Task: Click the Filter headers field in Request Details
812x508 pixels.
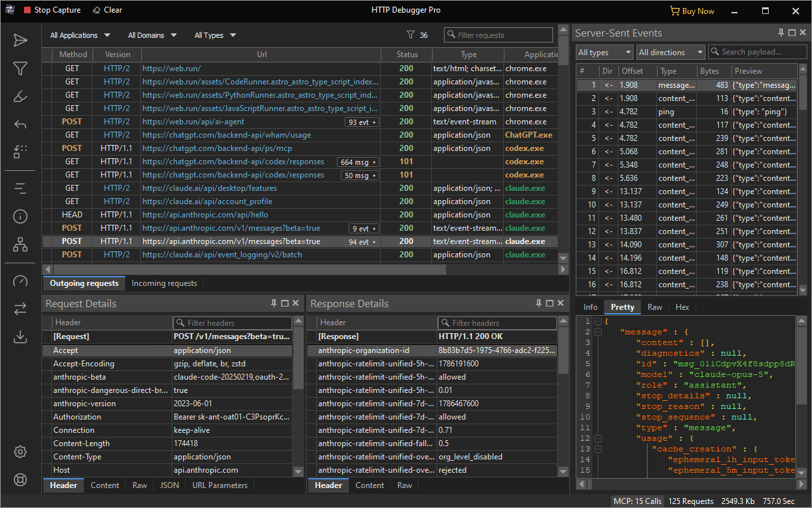Action: pos(232,322)
